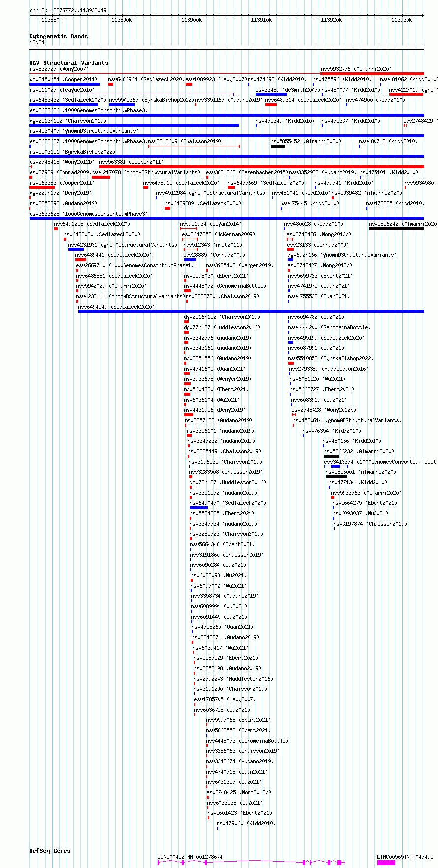Click the nsv5932776 (Almarri2020) variant label
This screenshot has height=868, width=438.
356,69
